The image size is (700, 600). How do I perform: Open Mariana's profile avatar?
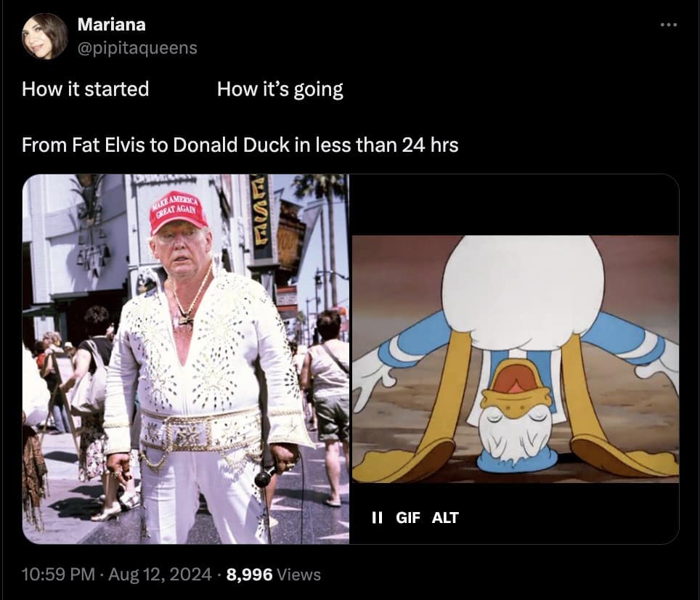(44, 36)
